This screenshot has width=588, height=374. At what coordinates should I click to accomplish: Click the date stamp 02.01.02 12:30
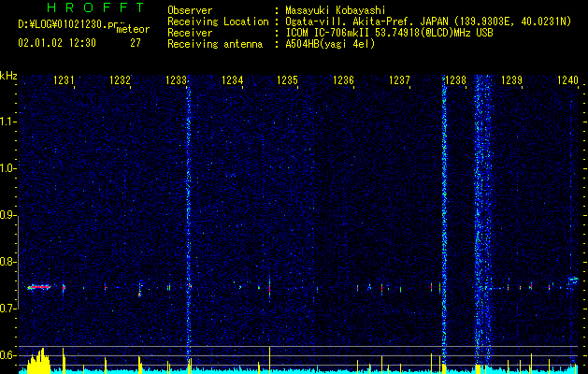[x=57, y=43]
